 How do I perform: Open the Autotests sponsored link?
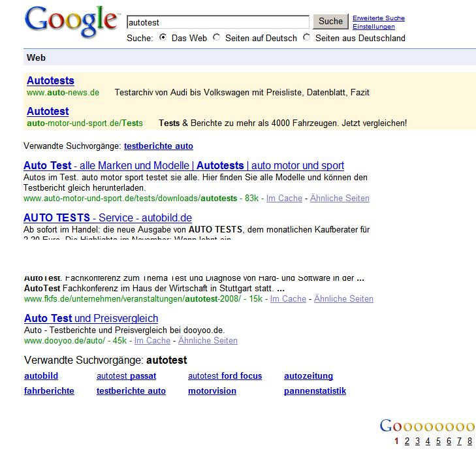[50, 80]
